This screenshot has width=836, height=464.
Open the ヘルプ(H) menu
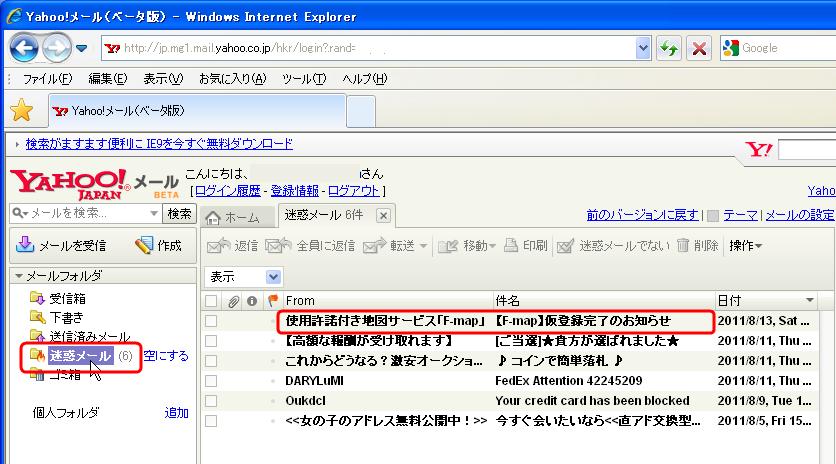coord(364,79)
